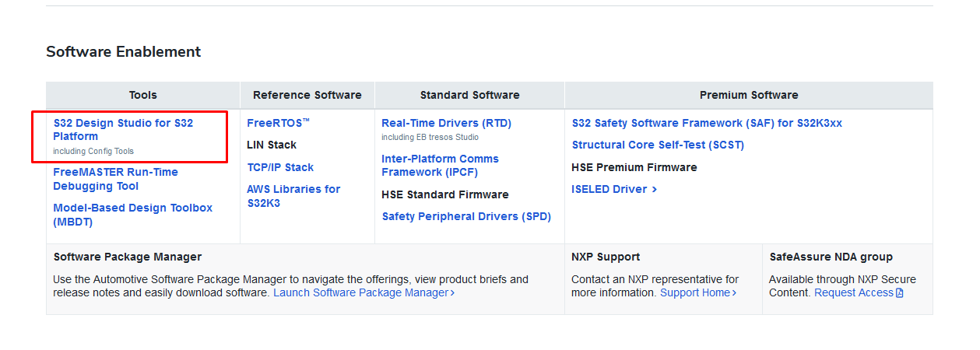Open Inter-Platform Comms Framework (IPCF) link
Screen dimensions: 980x350
tap(440, 165)
